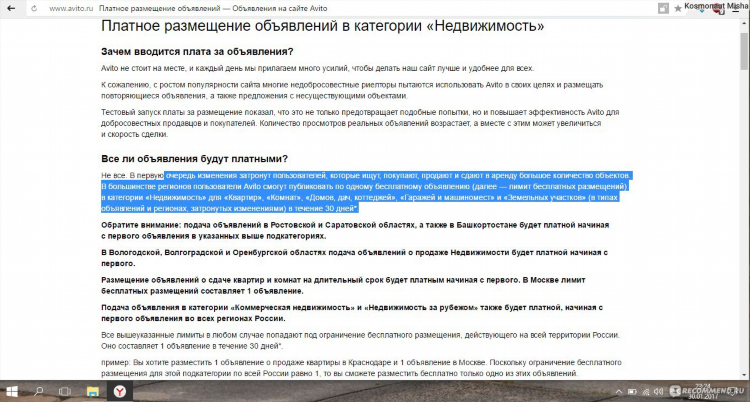This screenshot has width=750, height=402.
Task: Click subheading 'Все ли объявления будут платными?'
Action: (x=195, y=159)
